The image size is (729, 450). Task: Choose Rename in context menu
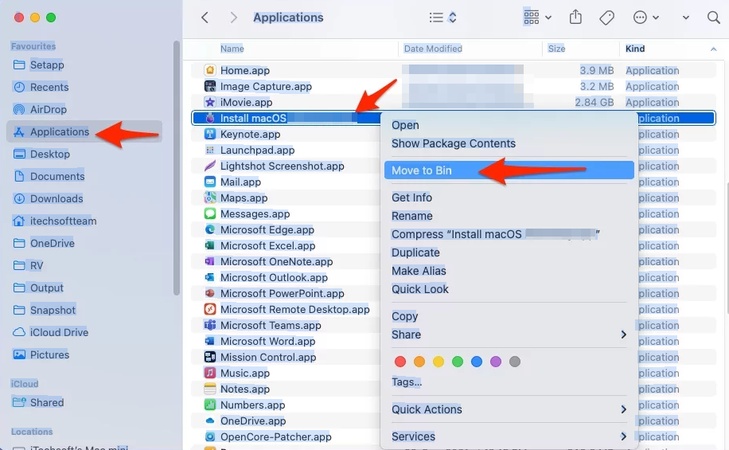412,216
